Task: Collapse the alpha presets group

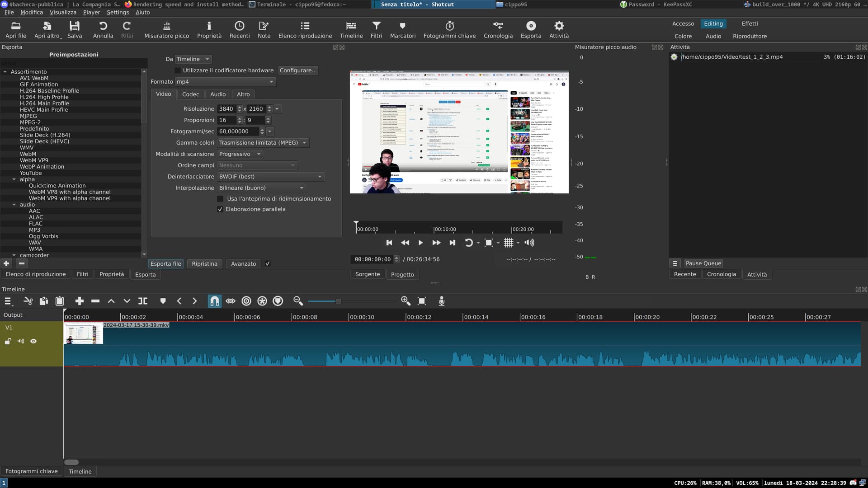Action: click(14, 179)
